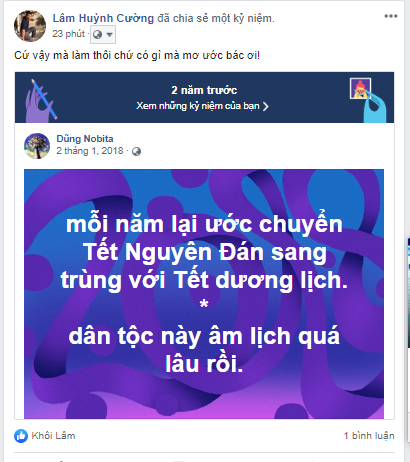Click the chevron arrow beside memories link
Image resolution: width=410 pixels, height=462 pixels.
click(x=265, y=106)
